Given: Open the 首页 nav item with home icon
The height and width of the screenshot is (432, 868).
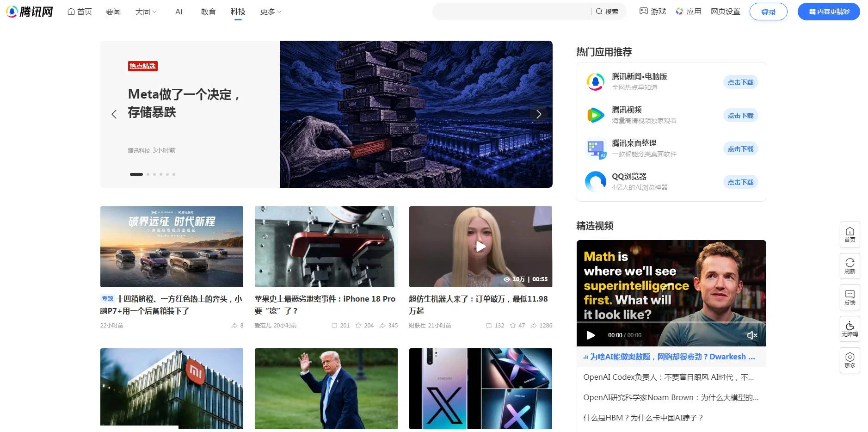Looking at the screenshot, I should [80, 12].
